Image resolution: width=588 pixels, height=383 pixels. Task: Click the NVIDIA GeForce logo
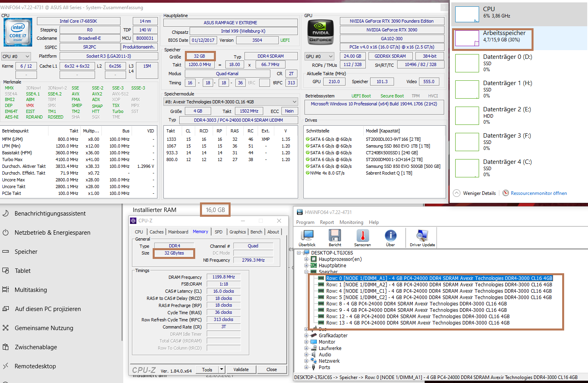pyautogui.click(x=320, y=31)
